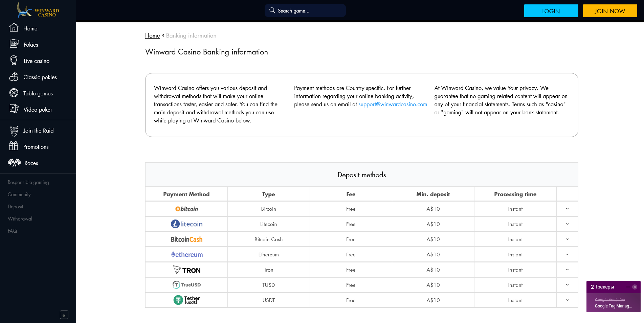
Task: Close the trackers popup panel
Action: coord(635,287)
